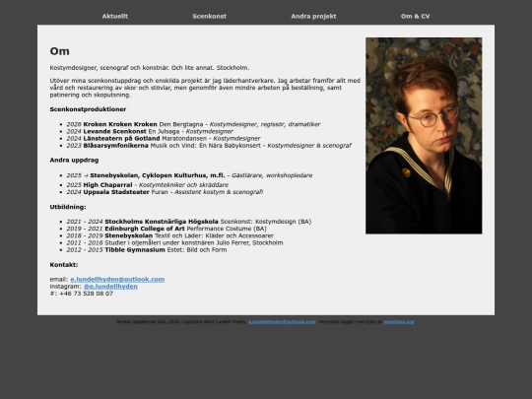Select the Andra uppdrag heading
The height and width of the screenshot is (399, 532).
pyautogui.click(x=74, y=161)
